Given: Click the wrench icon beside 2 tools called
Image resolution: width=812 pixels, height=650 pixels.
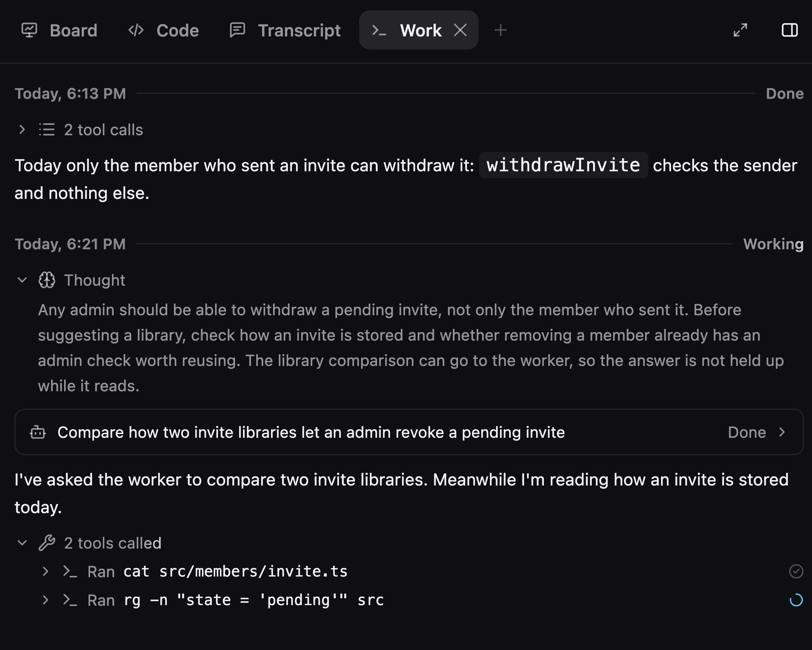Looking at the screenshot, I should click(47, 543).
